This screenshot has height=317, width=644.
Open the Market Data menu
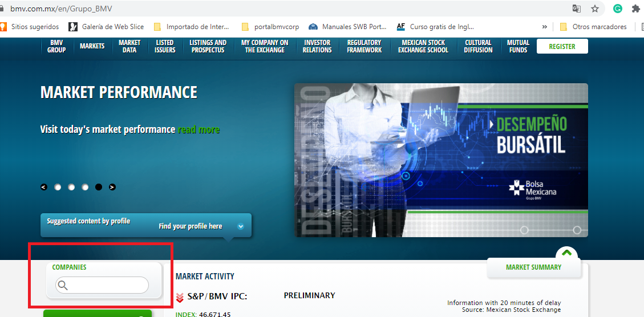pos(129,46)
